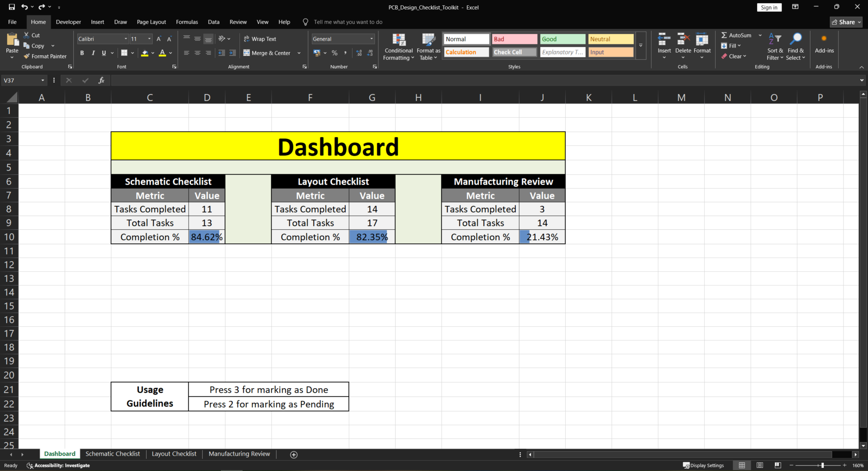The width and height of the screenshot is (868, 471).
Task: Click the zoom slider handle
Action: (x=822, y=465)
